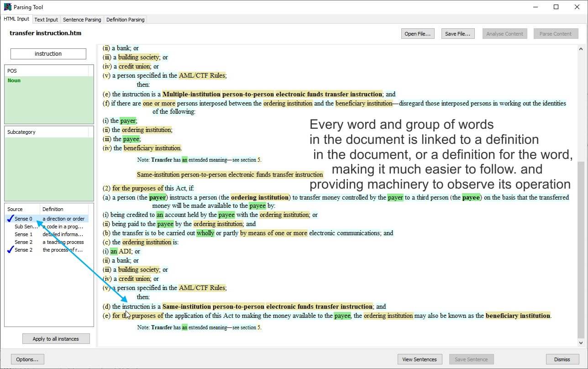Screen dimensions: 588x369
Task: Click the Definition column header
Action: point(64,209)
